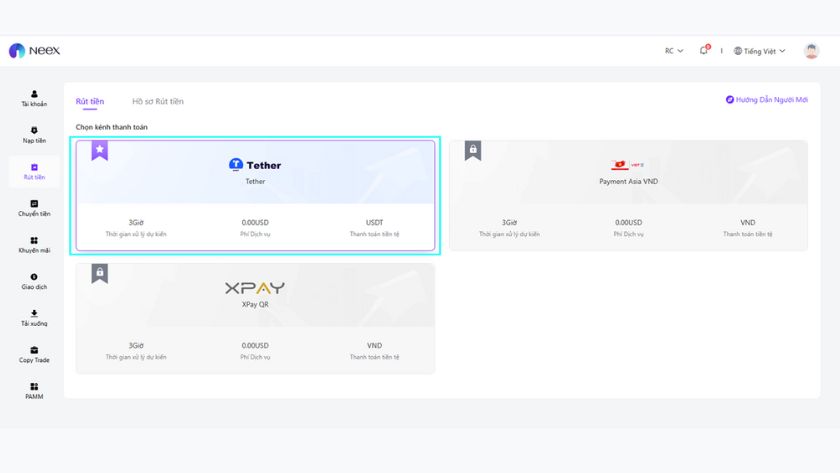Screen dimensions: 840x473
Task: Click the Payment Asia VND logo
Action: pos(628,165)
